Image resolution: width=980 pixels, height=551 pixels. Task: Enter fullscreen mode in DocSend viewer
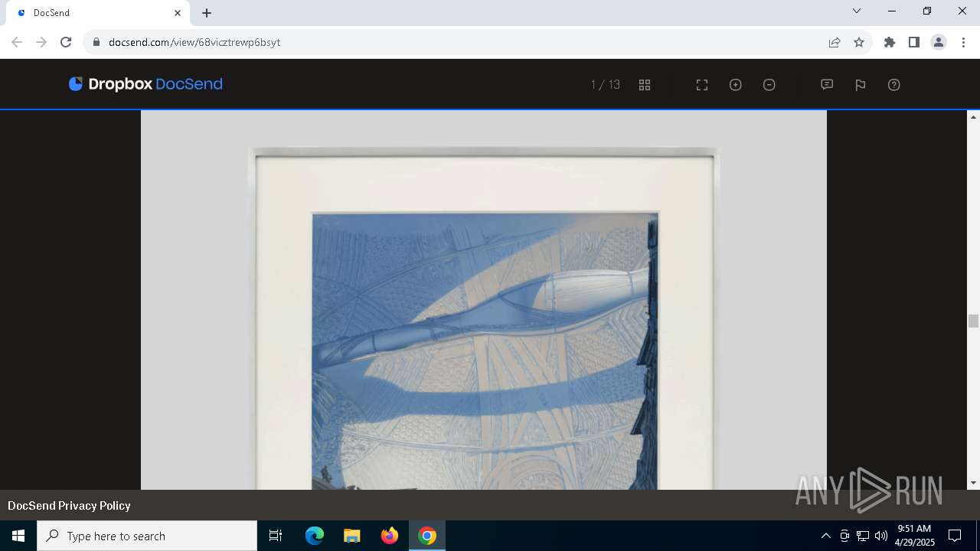click(702, 85)
